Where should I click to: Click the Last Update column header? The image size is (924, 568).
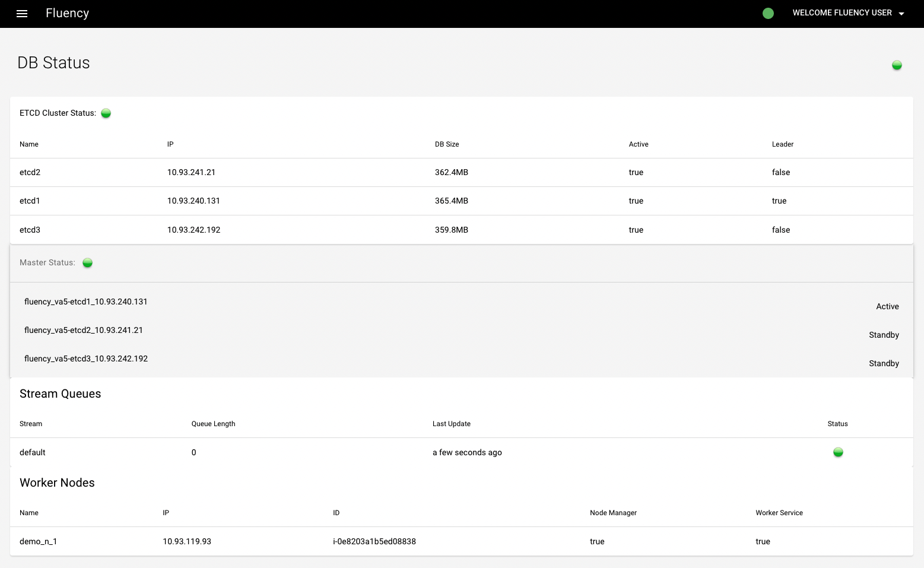click(x=451, y=424)
